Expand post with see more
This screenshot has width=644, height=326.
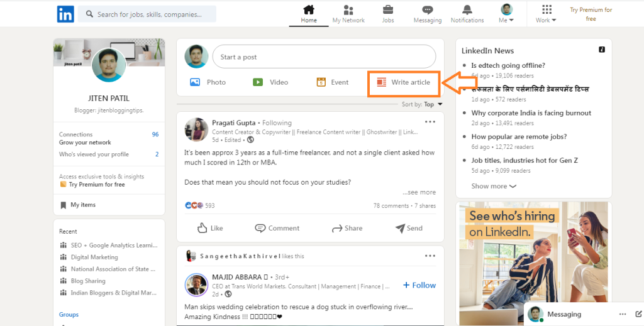pos(419,192)
